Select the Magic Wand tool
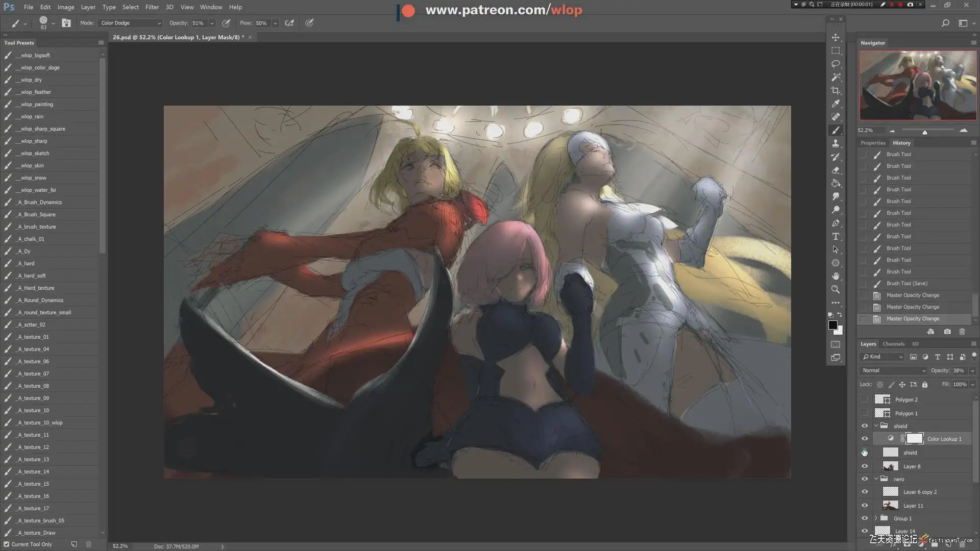Viewport: 980px width, 551px height. point(836,78)
